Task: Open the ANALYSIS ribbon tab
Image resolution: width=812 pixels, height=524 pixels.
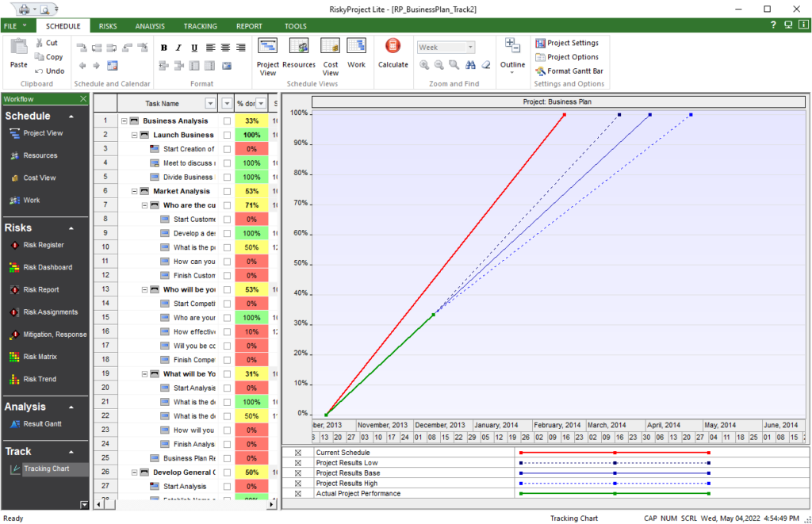Action: pos(149,25)
